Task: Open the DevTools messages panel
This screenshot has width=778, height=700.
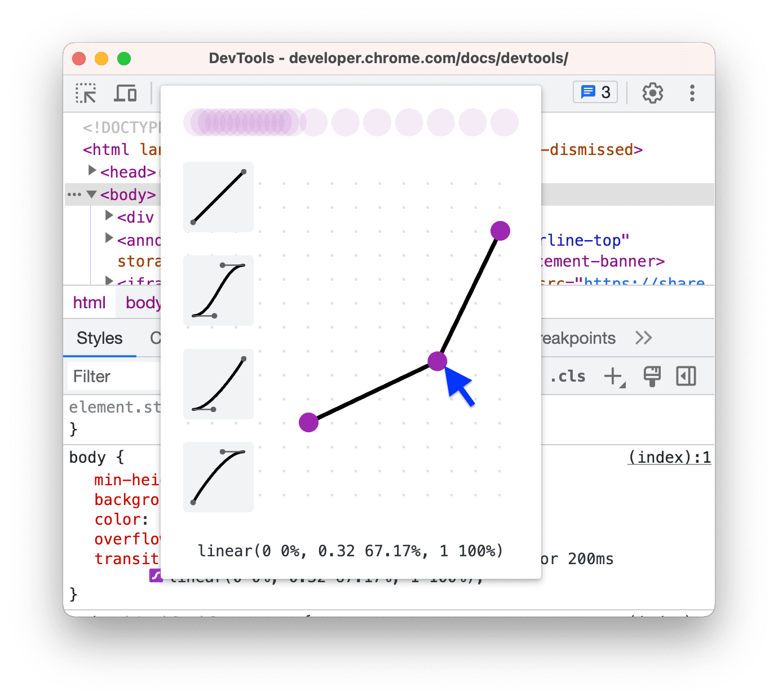Action: (x=594, y=92)
